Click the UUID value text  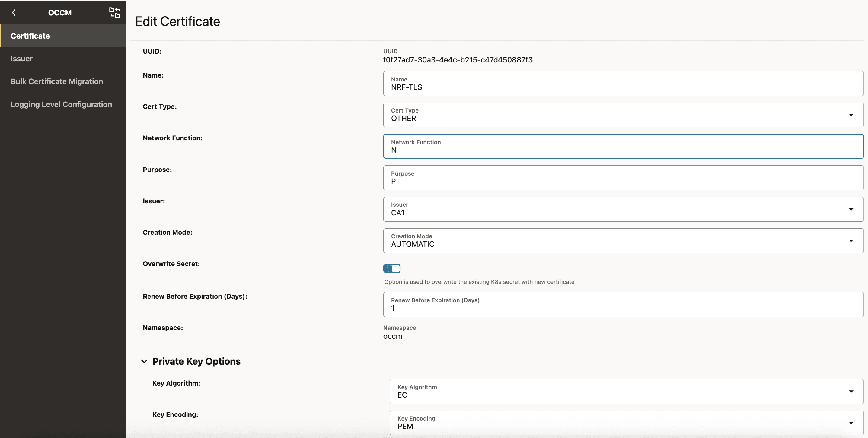pyautogui.click(x=458, y=60)
